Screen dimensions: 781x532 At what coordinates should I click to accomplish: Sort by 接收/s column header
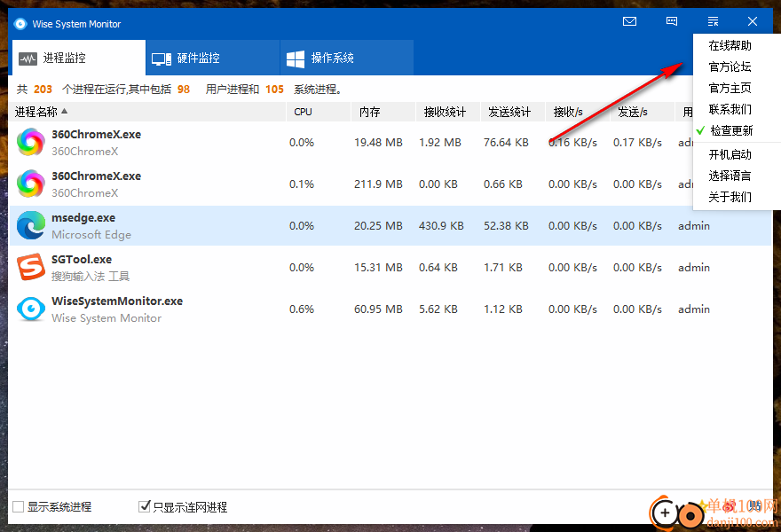point(577,112)
